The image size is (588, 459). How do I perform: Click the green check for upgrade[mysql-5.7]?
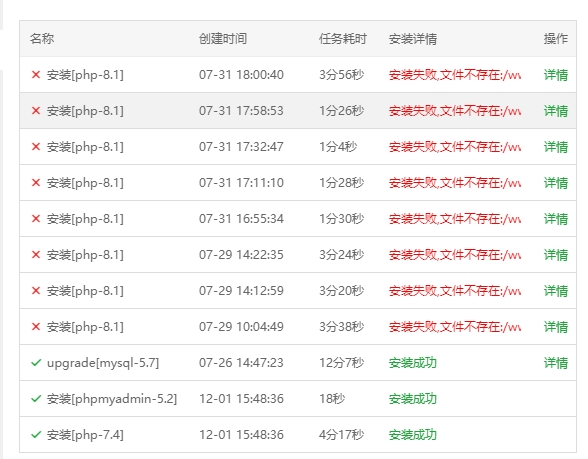tap(36, 363)
